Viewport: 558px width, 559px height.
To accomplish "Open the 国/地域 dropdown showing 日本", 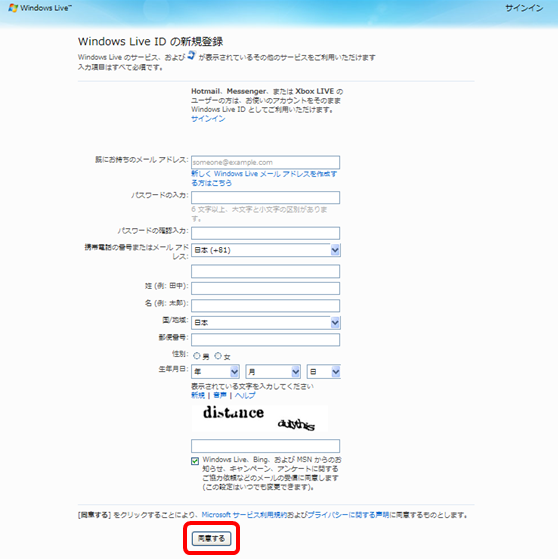I will point(266,323).
